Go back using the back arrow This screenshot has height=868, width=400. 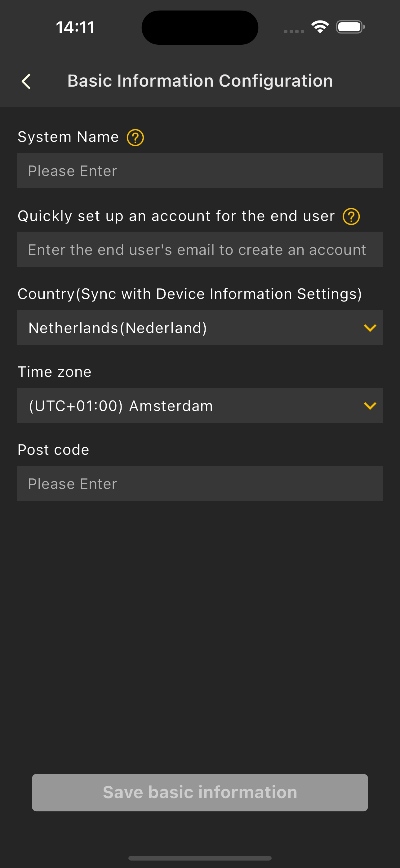pos(26,81)
